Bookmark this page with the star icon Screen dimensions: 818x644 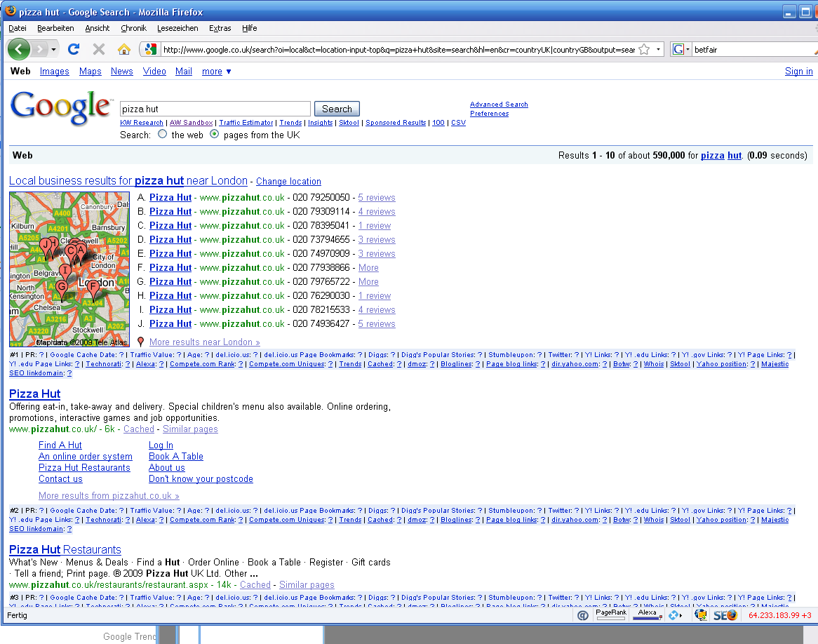(644, 50)
